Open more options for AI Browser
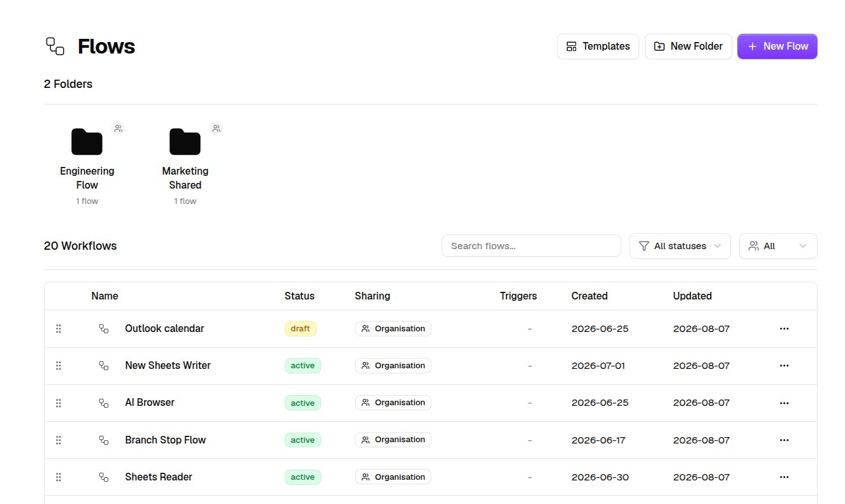845x504 pixels. click(x=784, y=403)
